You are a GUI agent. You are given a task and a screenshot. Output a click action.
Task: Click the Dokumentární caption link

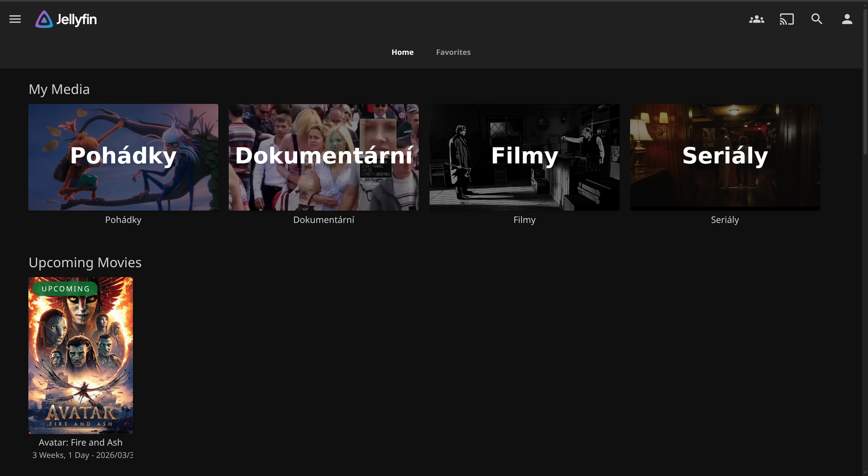[x=324, y=220]
